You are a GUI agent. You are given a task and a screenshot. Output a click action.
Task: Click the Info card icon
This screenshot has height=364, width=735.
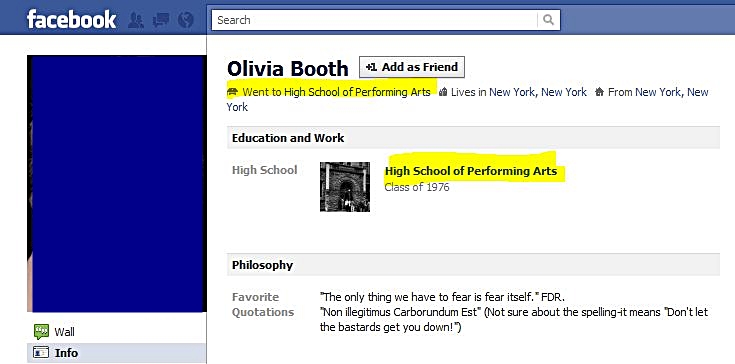tap(41, 353)
